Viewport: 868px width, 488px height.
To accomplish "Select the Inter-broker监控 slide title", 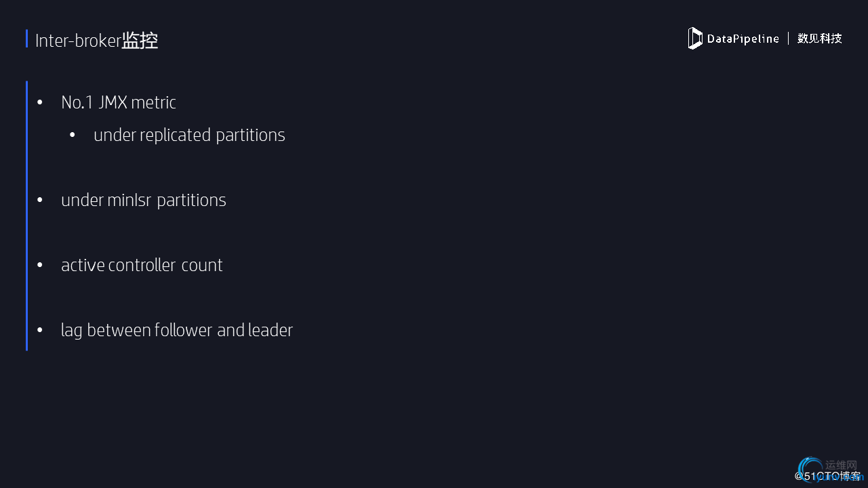I will pos(97,41).
